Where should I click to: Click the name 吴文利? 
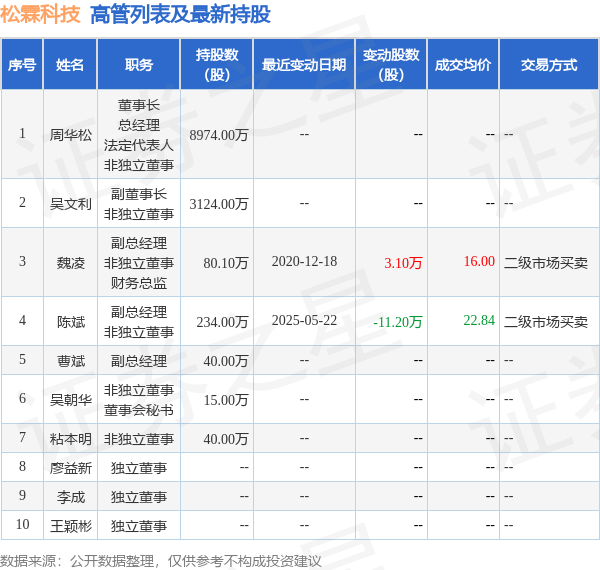point(71,204)
